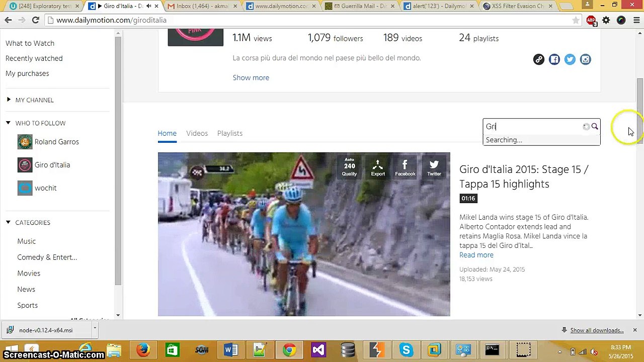Open the node-v0.12.4-x64.msi download
This screenshot has width=644, height=362.
(x=46, y=330)
